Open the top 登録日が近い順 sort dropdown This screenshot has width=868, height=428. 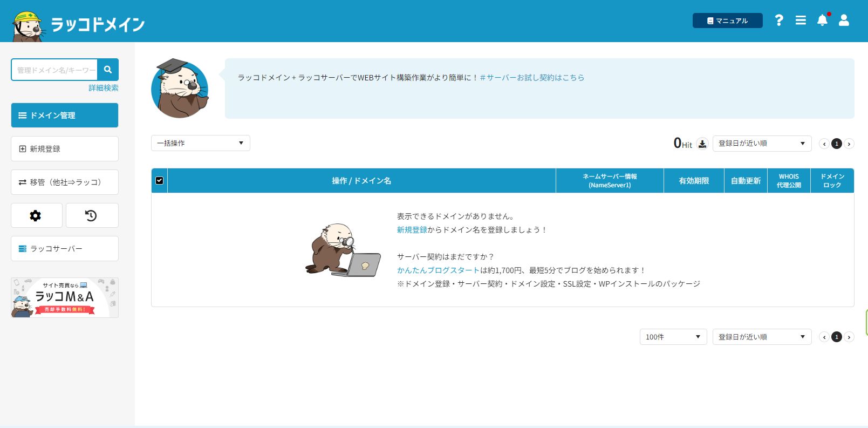tap(761, 143)
